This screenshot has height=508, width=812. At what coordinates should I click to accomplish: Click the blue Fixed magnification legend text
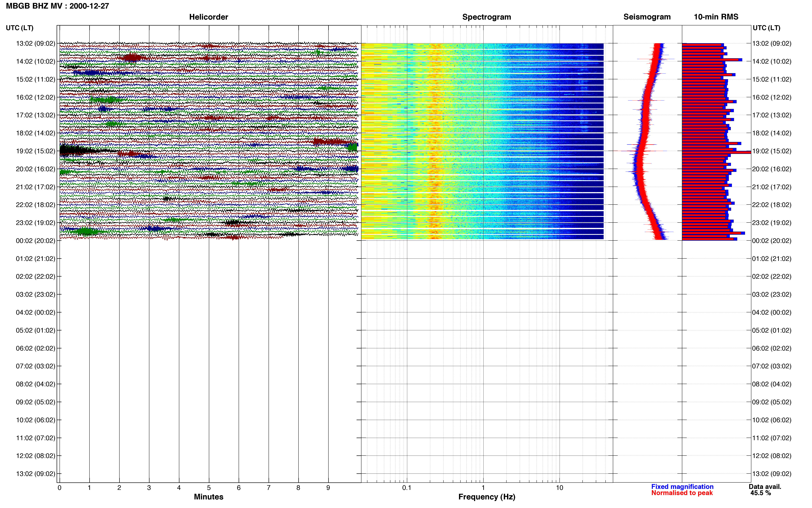coord(682,486)
